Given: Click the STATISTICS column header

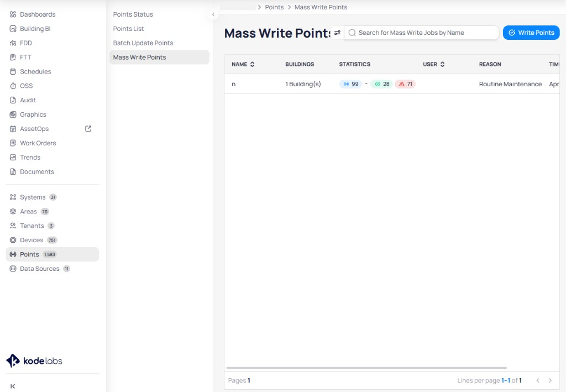Looking at the screenshot, I should pos(354,64).
